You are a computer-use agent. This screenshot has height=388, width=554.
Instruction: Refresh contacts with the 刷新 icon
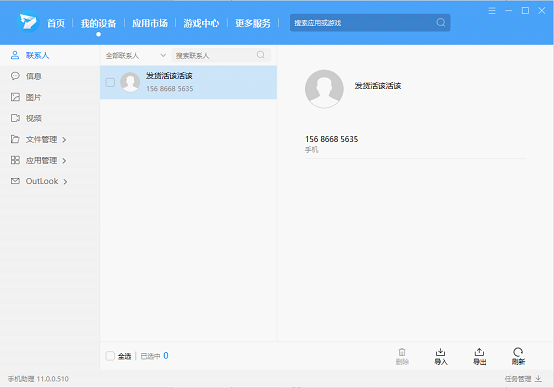pos(518,352)
